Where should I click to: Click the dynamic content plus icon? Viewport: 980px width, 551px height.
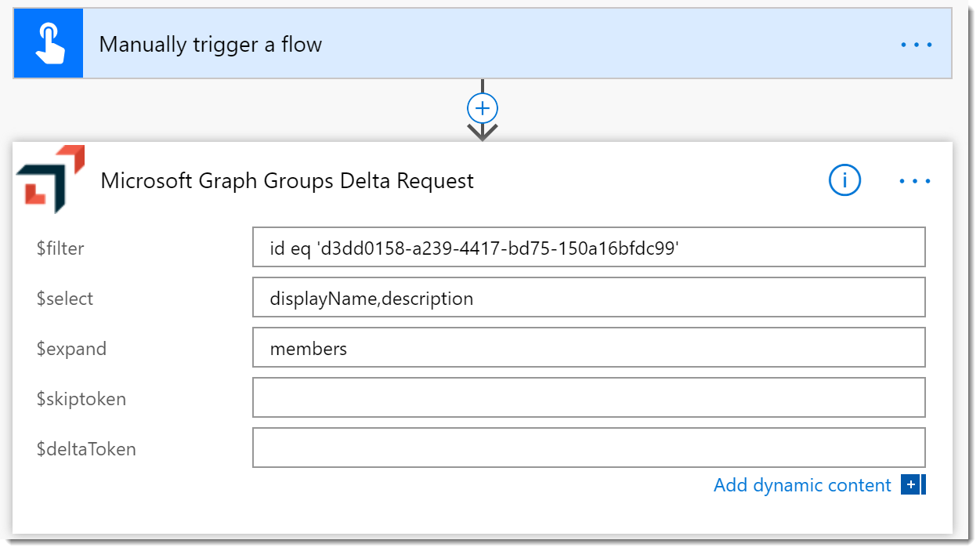tap(913, 485)
